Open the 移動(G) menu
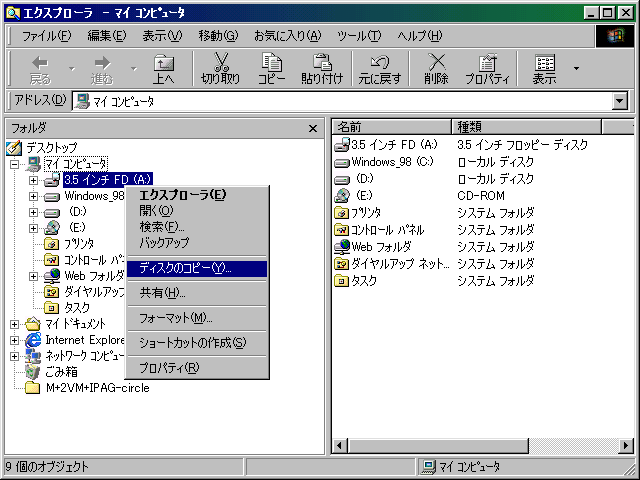Screen dimensions: 640x480 pyautogui.click(x=218, y=36)
